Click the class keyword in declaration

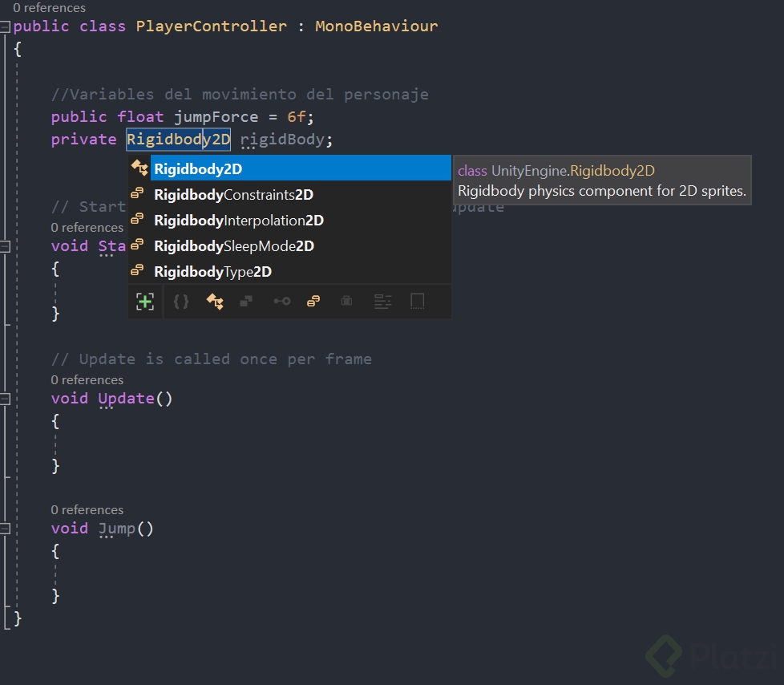coord(103,26)
